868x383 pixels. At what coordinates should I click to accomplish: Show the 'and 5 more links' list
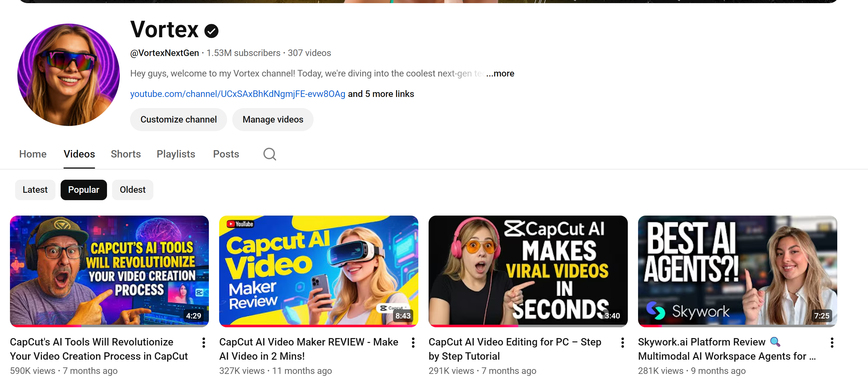(x=381, y=94)
